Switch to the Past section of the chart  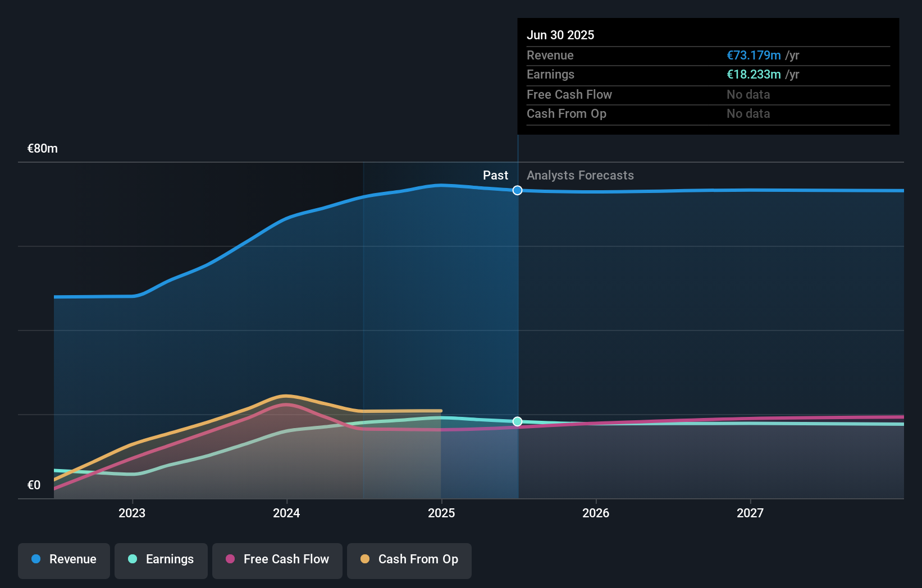tap(495, 176)
